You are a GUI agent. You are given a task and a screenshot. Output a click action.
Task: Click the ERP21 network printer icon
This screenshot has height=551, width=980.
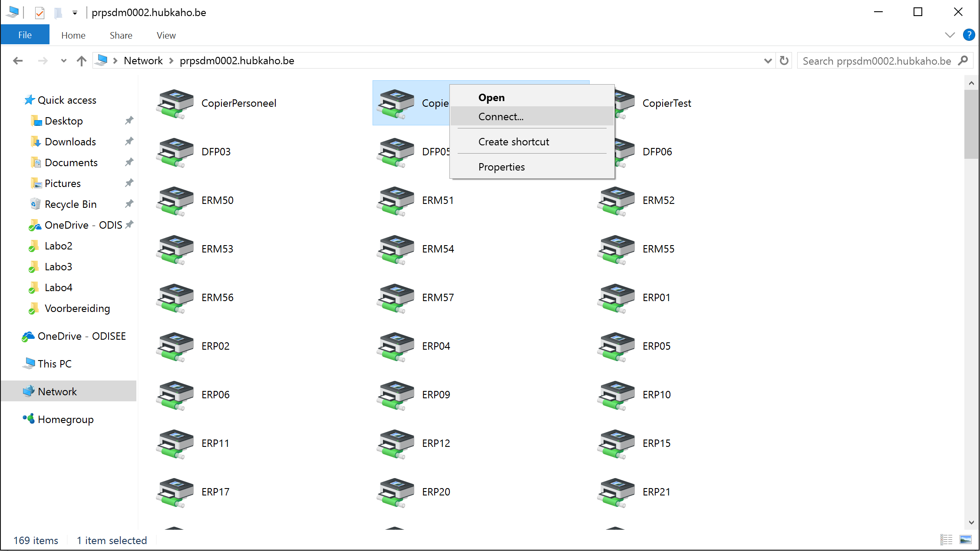616,492
